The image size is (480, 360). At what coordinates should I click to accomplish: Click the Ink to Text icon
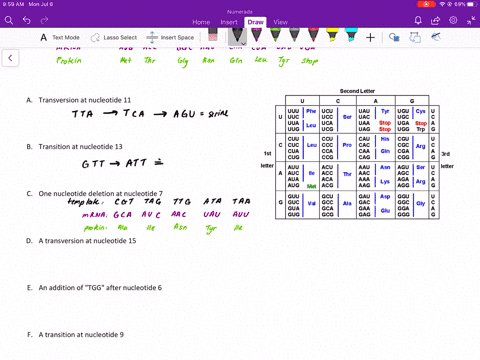415,37
